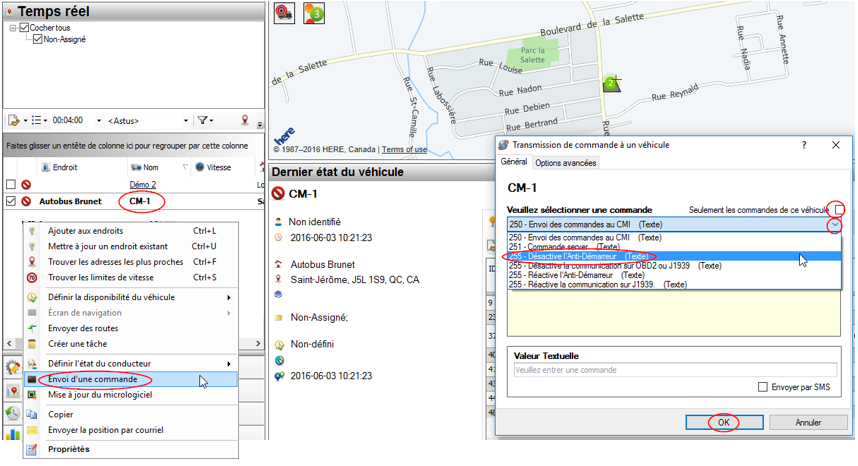The width and height of the screenshot is (858, 466).
Task: Click the filter funnel icon in toolbar
Action: tap(203, 120)
